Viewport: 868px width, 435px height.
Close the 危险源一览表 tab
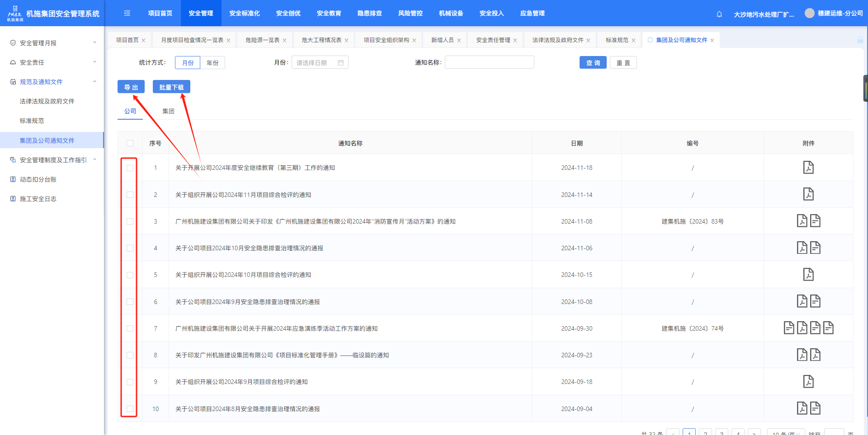(284, 41)
